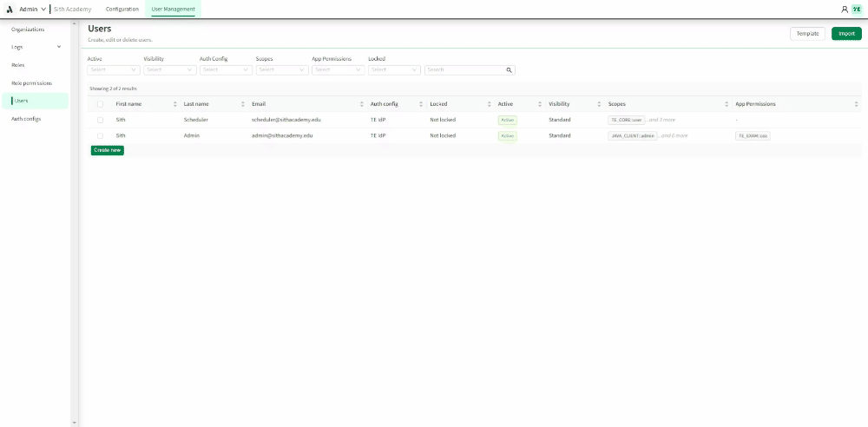
Task: Click the search magnifier icon
Action: coord(509,70)
